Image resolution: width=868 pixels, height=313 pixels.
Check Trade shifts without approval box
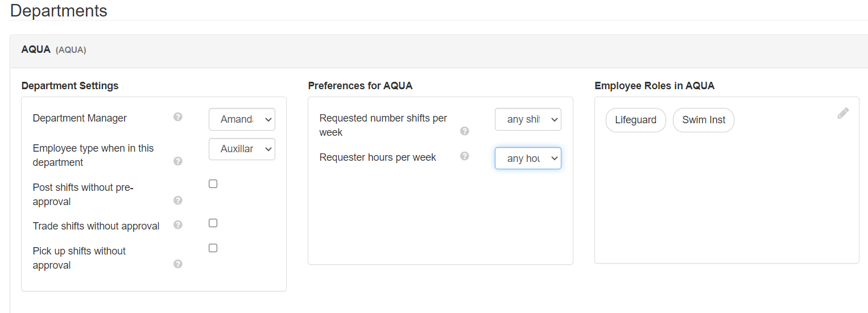(x=213, y=223)
